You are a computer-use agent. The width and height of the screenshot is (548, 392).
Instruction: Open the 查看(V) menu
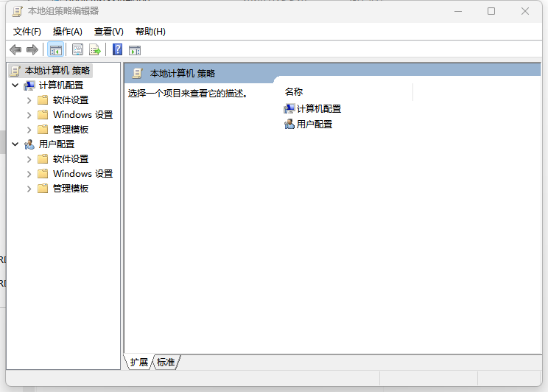[109, 32]
